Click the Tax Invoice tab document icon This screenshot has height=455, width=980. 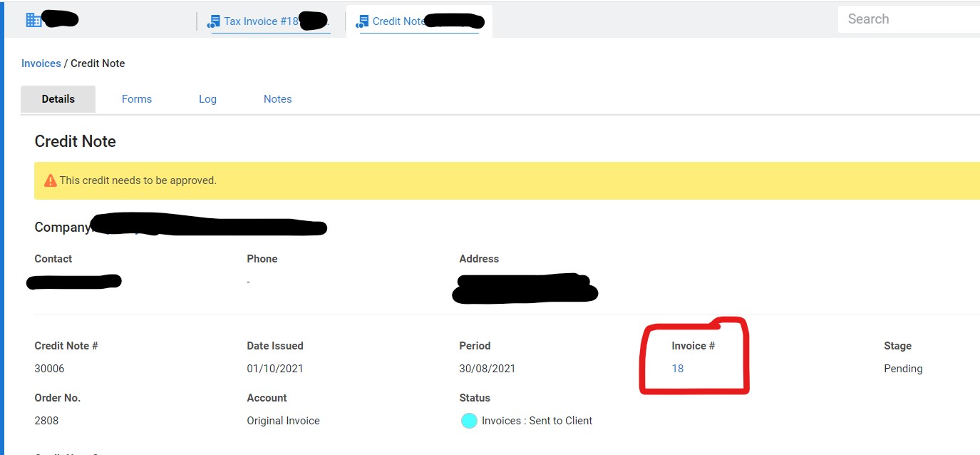pos(214,22)
